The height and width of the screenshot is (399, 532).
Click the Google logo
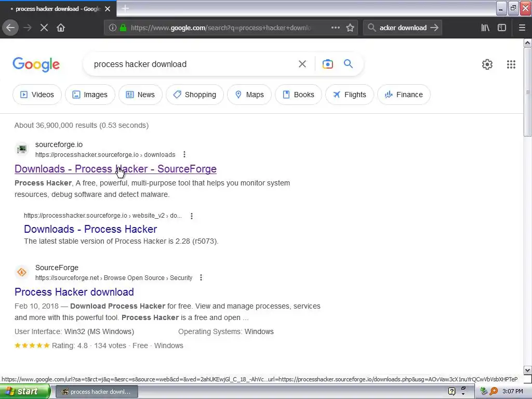point(36,64)
